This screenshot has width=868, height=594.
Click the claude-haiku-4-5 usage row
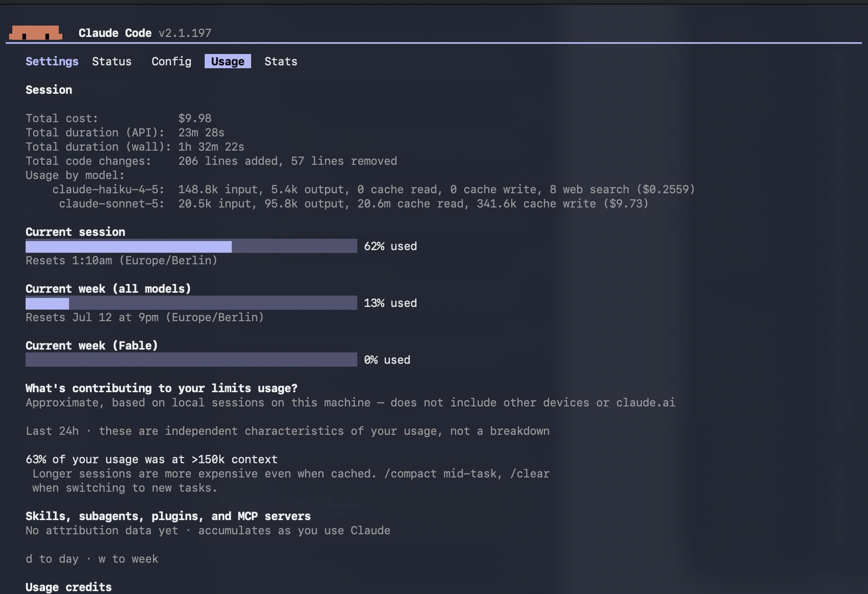[373, 189]
